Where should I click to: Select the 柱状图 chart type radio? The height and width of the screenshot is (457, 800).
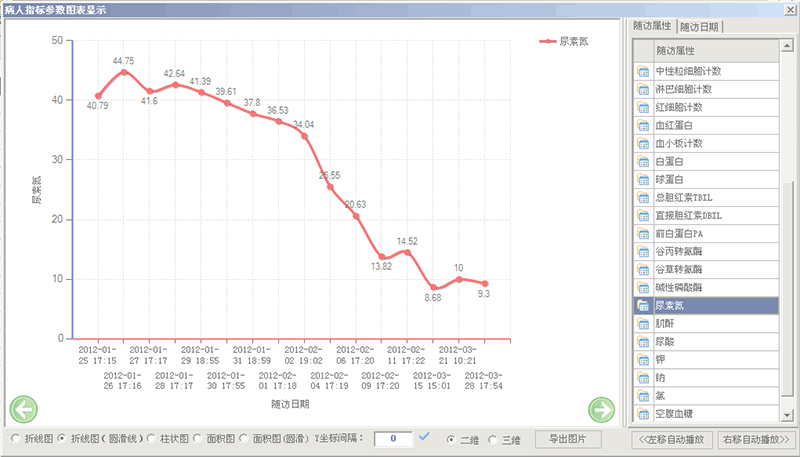(x=152, y=439)
